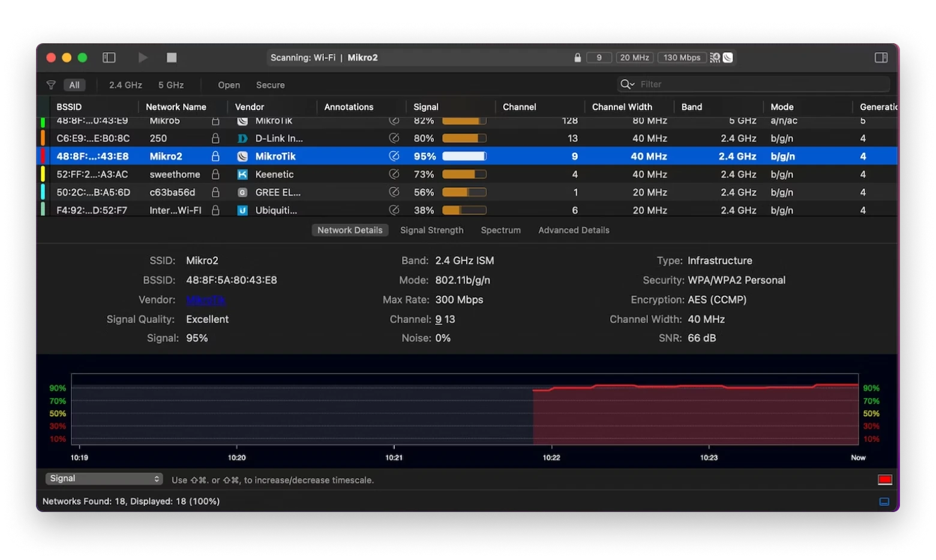This screenshot has width=936, height=560.
Task: Click the Ubiquiti vendor icon
Action: [x=242, y=210]
